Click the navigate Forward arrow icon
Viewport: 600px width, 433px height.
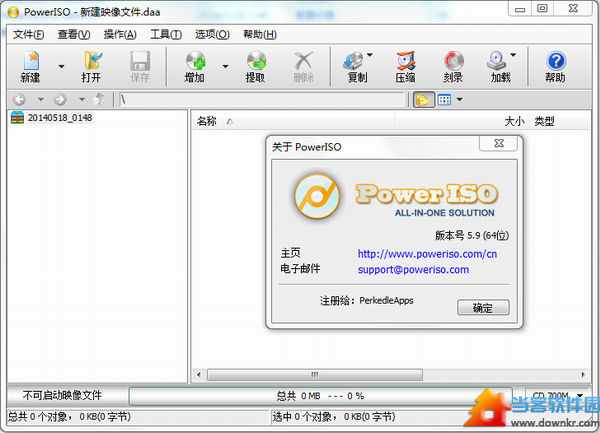tap(60, 99)
